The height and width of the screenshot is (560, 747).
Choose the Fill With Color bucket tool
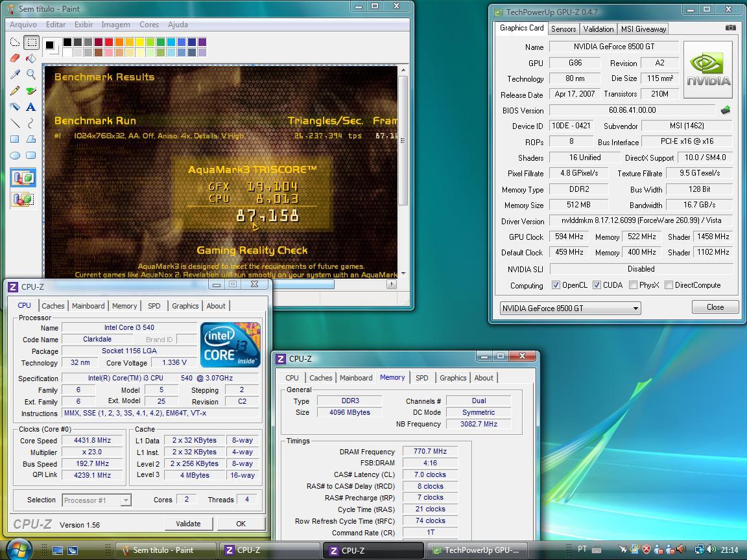[x=31, y=58]
